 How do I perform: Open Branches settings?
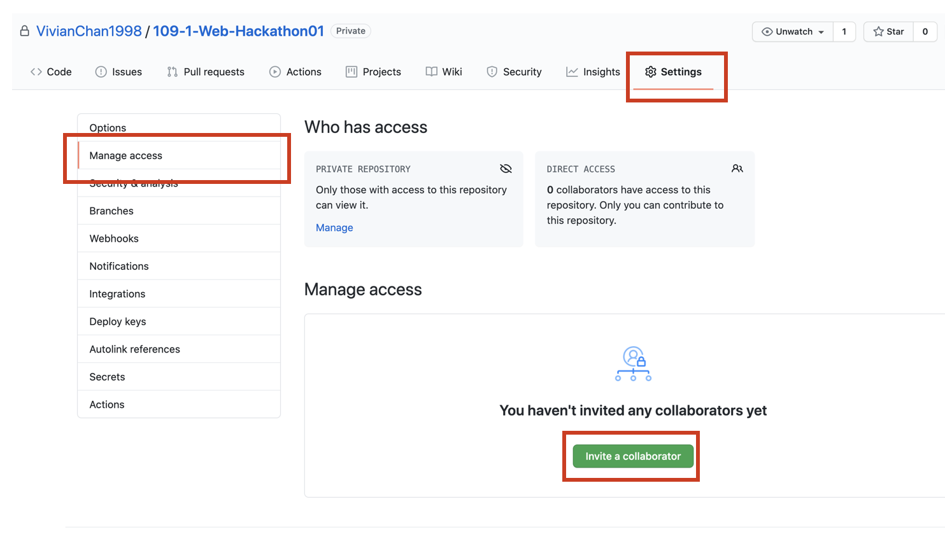click(179, 211)
